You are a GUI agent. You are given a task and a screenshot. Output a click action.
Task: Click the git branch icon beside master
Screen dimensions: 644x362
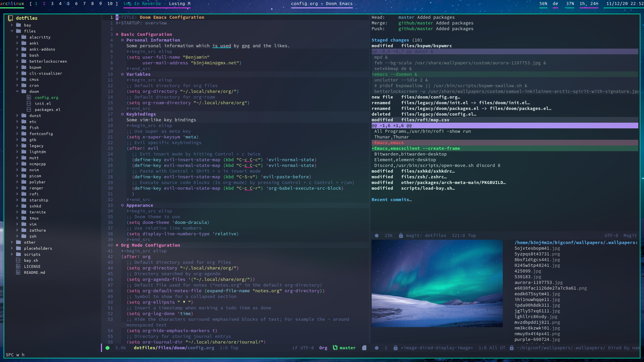click(x=335, y=348)
